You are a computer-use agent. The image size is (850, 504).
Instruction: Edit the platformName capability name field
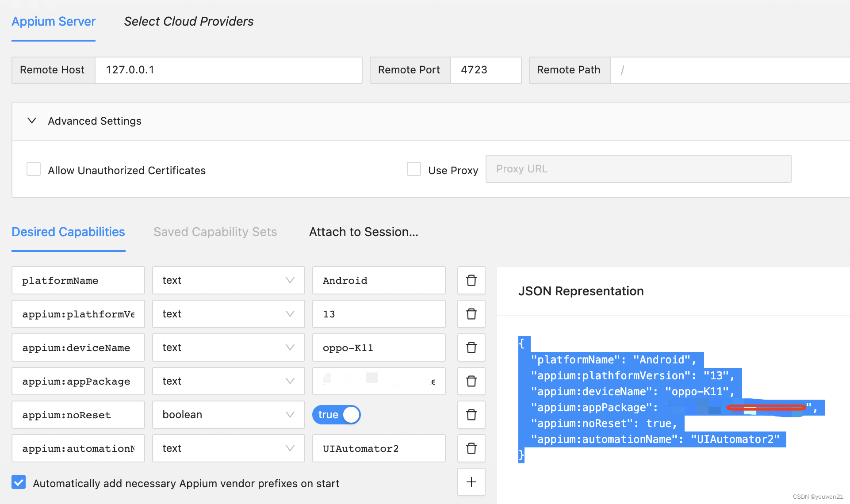pos(78,280)
